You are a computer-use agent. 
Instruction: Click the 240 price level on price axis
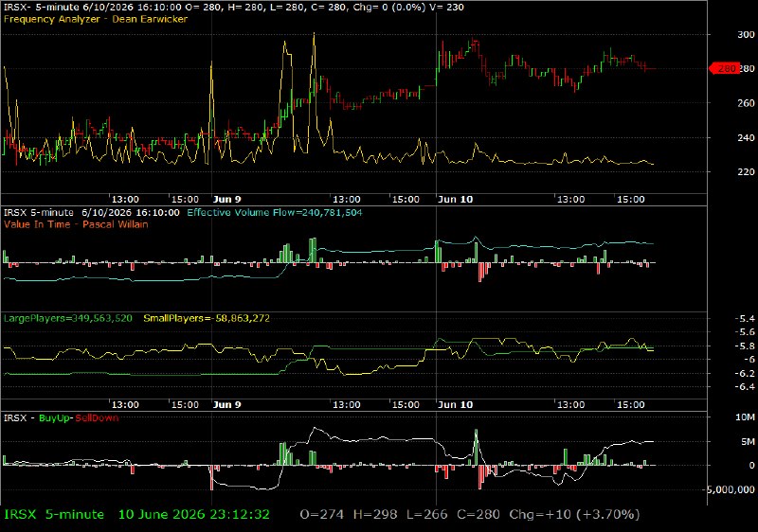click(x=746, y=138)
